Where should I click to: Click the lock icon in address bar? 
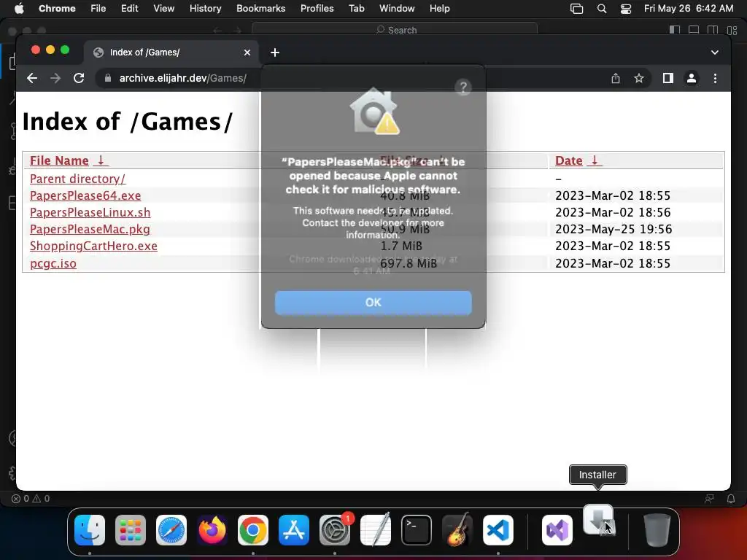108,78
